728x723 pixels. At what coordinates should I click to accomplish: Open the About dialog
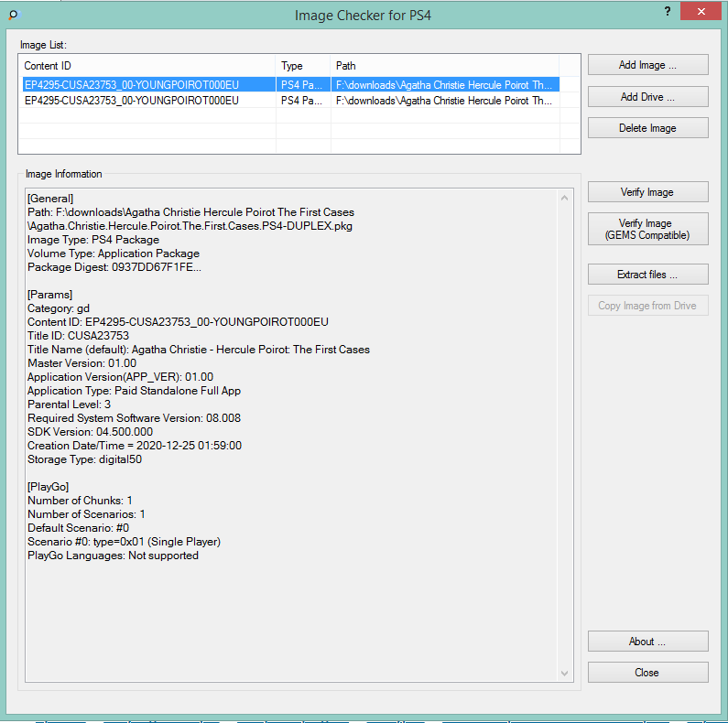click(647, 641)
